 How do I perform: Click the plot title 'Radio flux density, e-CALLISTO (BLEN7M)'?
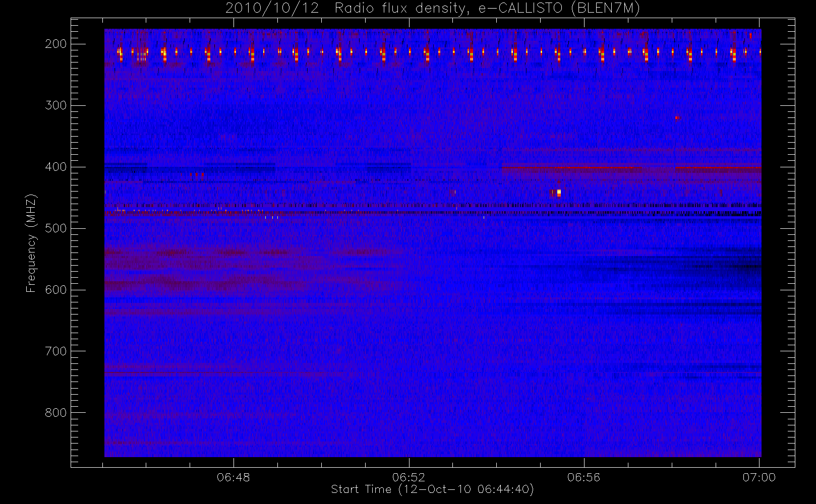(487, 9)
